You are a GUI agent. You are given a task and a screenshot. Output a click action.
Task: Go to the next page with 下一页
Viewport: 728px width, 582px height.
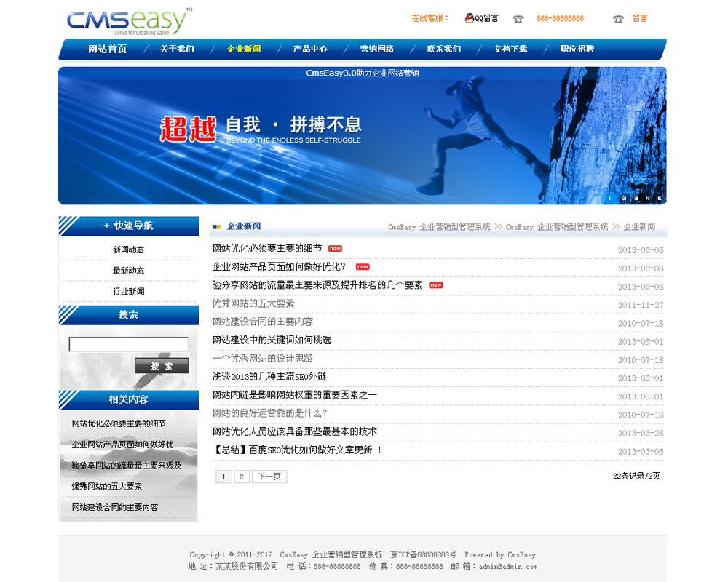[269, 477]
